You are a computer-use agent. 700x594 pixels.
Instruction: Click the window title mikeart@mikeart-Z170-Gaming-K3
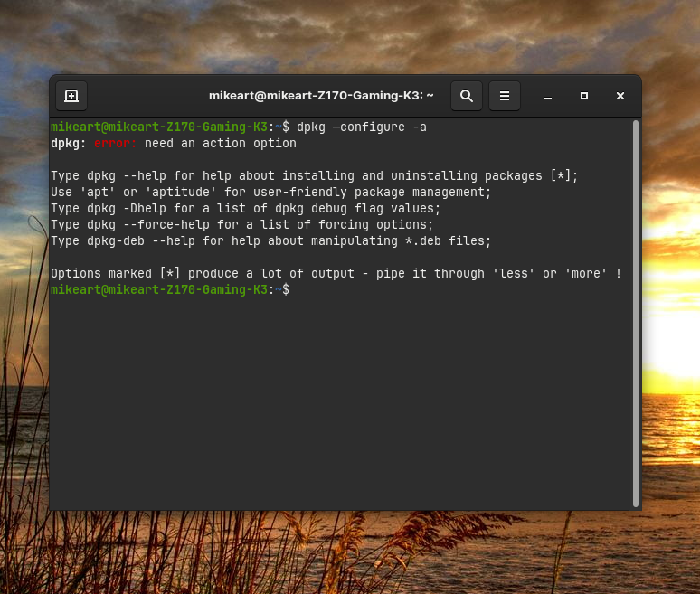[321, 96]
